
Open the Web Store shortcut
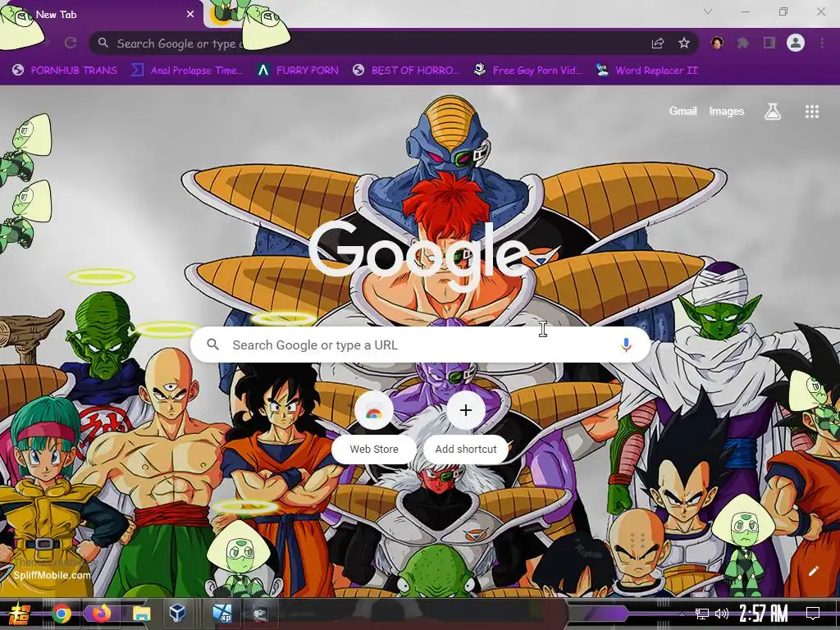(374, 427)
